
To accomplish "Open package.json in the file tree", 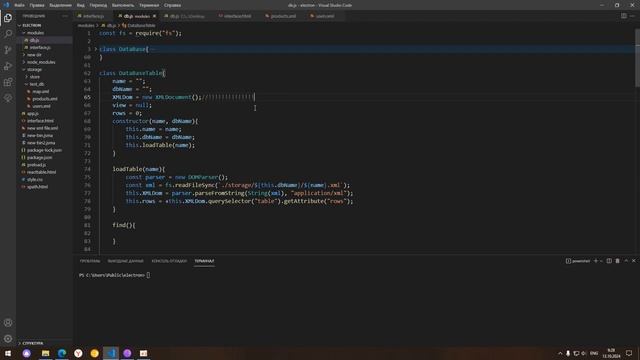I will click(x=40, y=158).
